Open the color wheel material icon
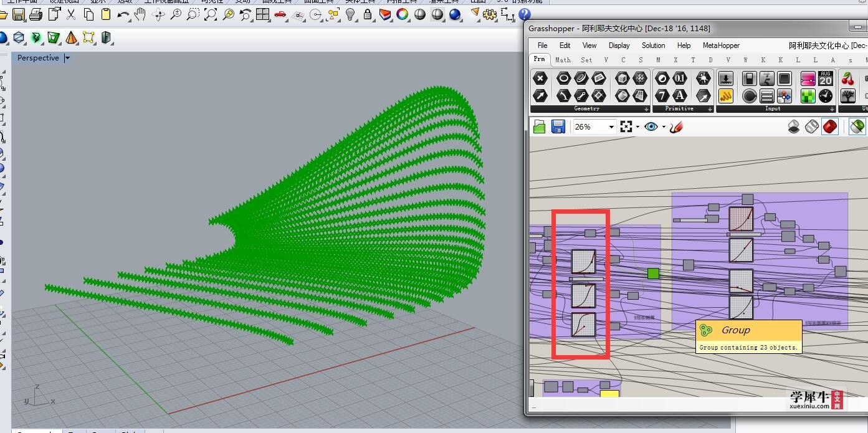The image size is (868, 433). pos(403,14)
